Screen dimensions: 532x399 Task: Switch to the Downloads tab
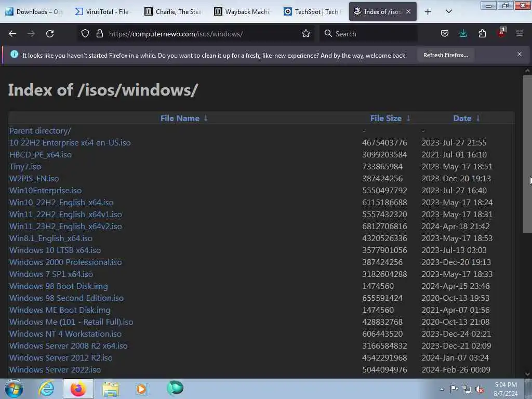[34, 12]
